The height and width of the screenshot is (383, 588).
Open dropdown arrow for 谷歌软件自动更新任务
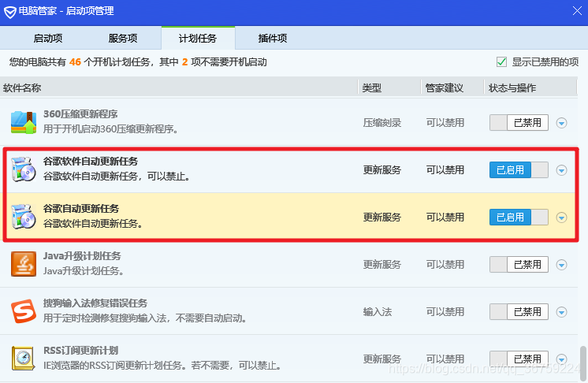point(561,170)
